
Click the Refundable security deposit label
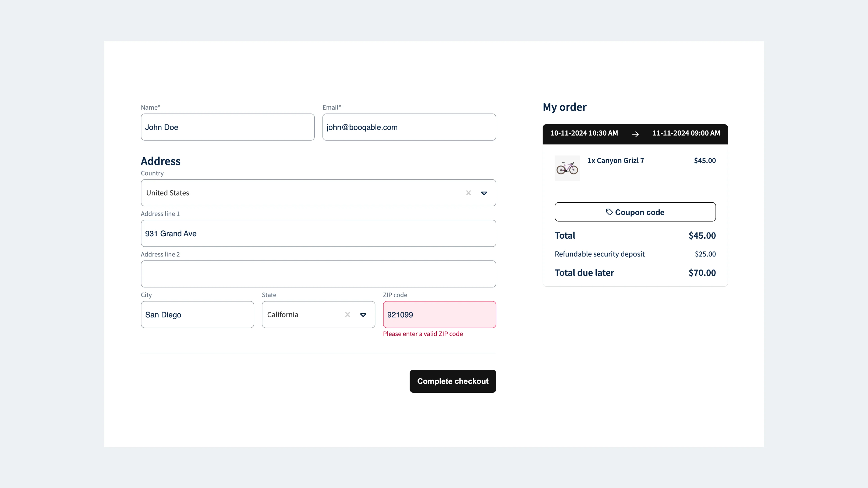pos(599,254)
